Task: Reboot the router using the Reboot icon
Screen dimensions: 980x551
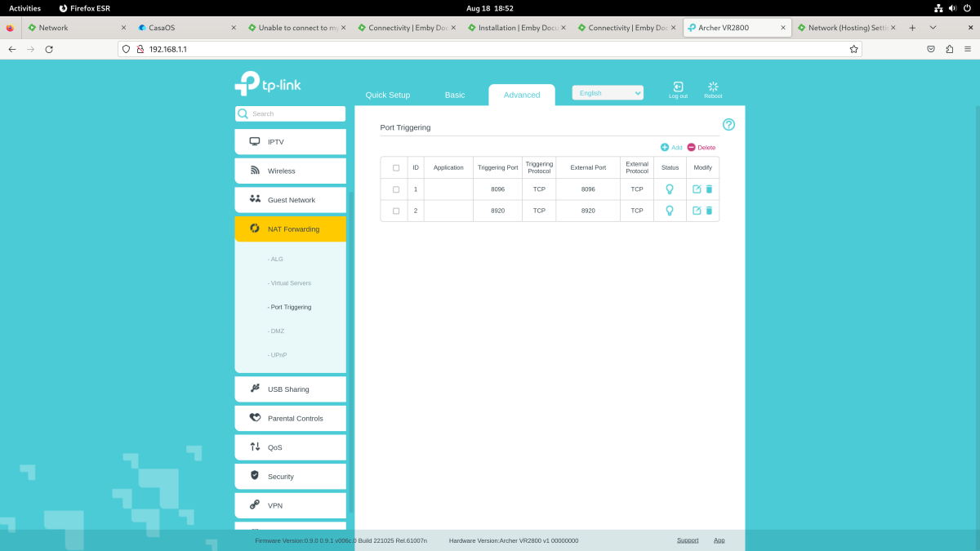Action: tap(712, 89)
